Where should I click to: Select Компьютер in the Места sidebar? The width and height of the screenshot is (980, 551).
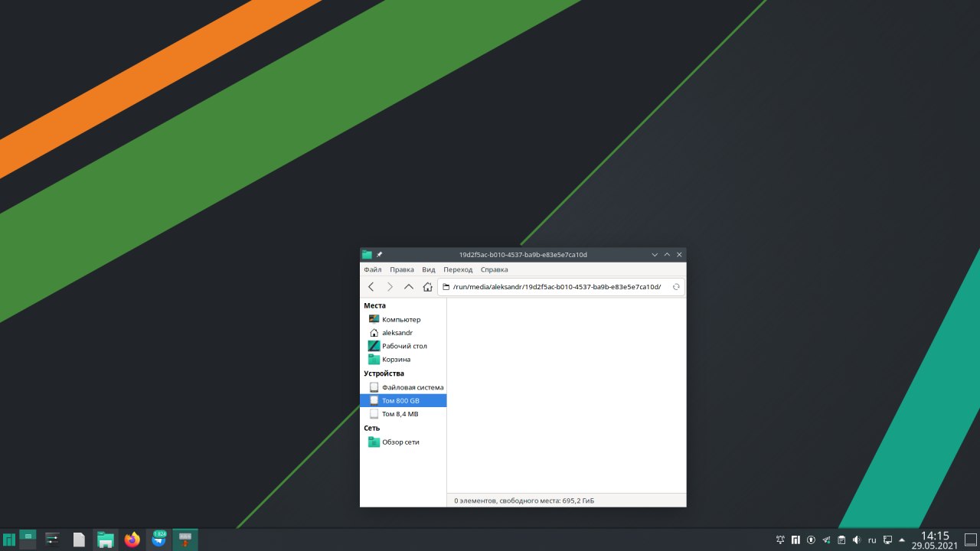[403, 319]
